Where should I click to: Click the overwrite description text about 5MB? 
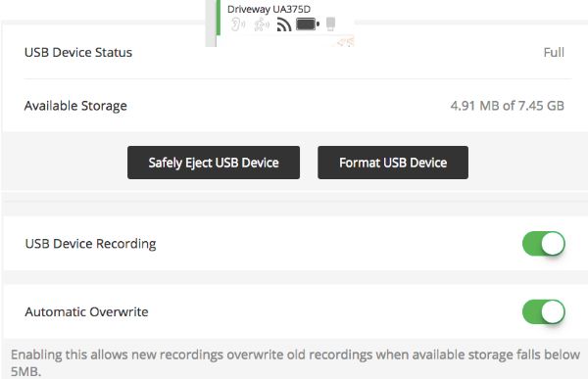(x=295, y=362)
